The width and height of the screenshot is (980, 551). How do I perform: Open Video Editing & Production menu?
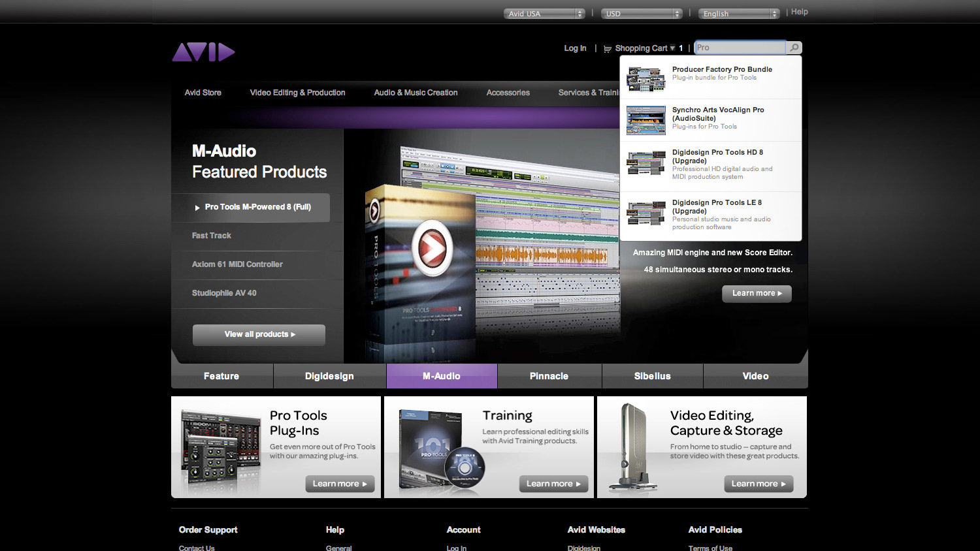297,93
